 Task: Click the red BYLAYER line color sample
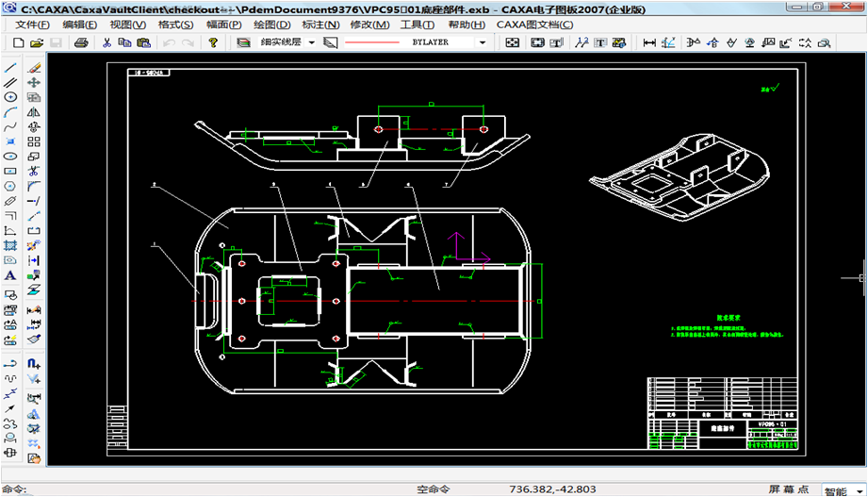(372, 43)
